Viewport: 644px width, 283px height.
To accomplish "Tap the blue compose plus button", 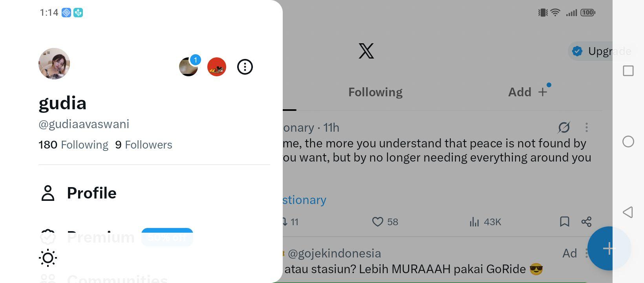I will pyautogui.click(x=609, y=248).
